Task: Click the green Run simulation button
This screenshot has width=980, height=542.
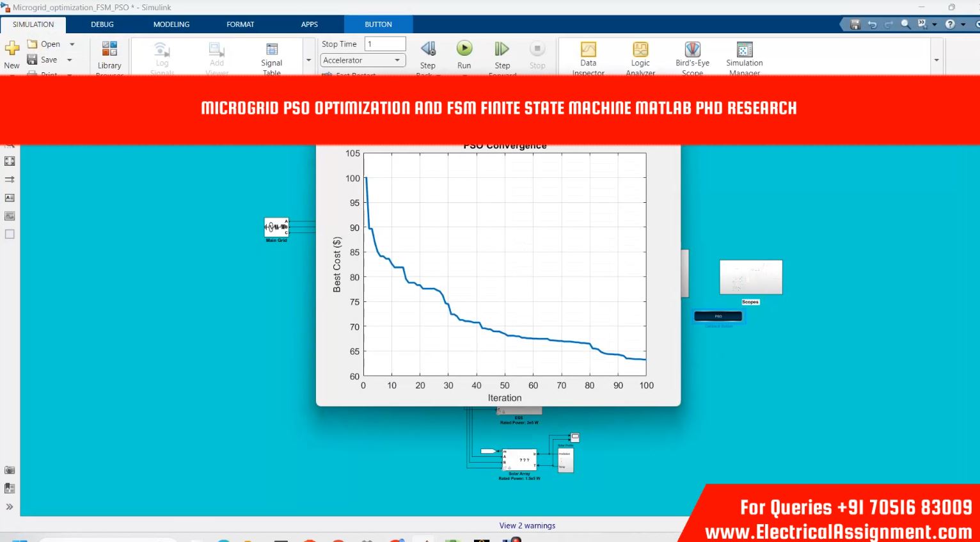Action: coord(464,49)
